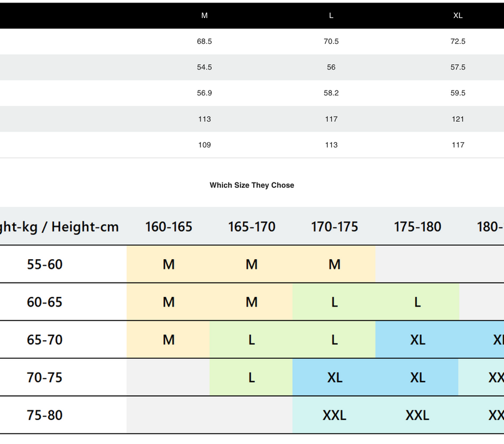The height and width of the screenshot is (444, 504).
Task: Select the 55-60 weight row label
Action: pyautogui.click(x=45, y=265)
